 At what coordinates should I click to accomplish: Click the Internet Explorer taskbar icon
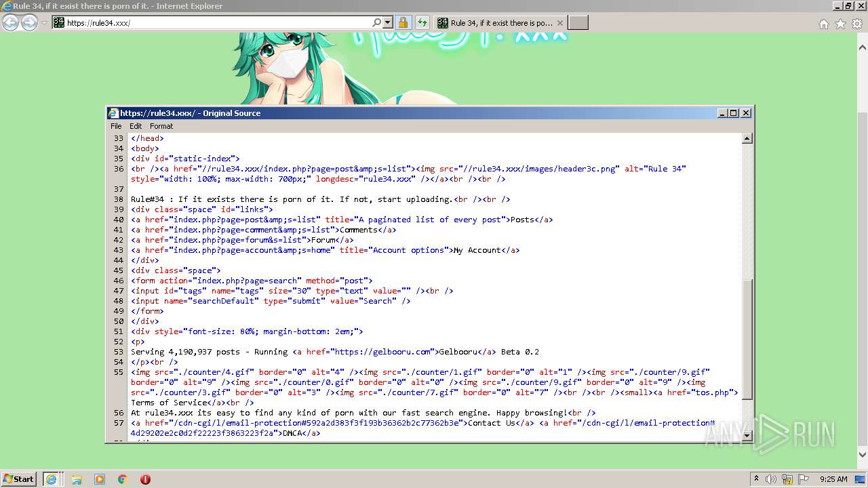tap(51, 479)
